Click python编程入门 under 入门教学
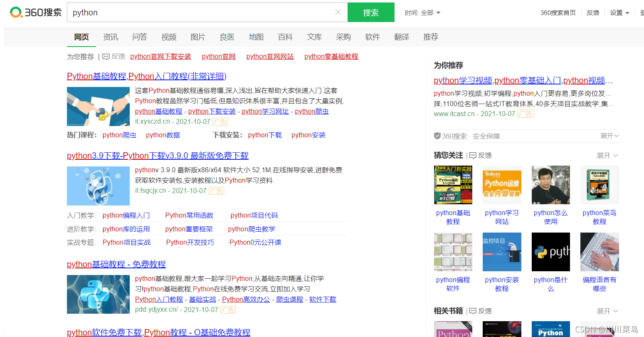The image size is (644, 337). (x=126, y=216)
